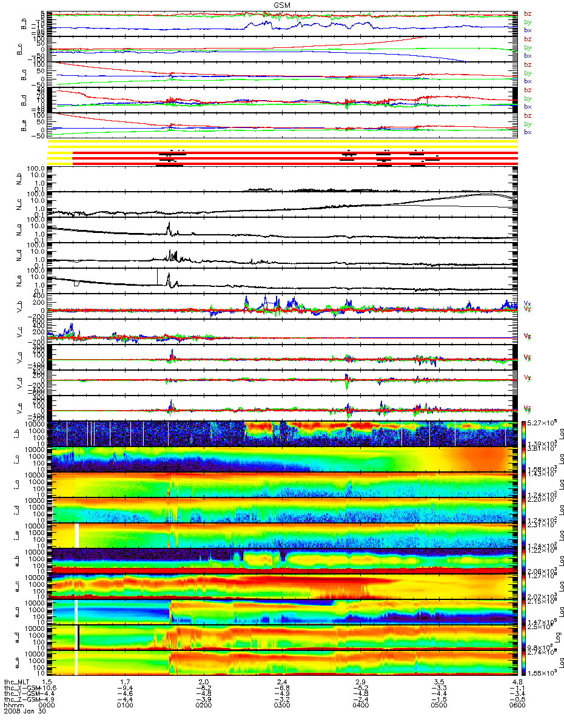Click the GSM title at the top

click(282, 4)
